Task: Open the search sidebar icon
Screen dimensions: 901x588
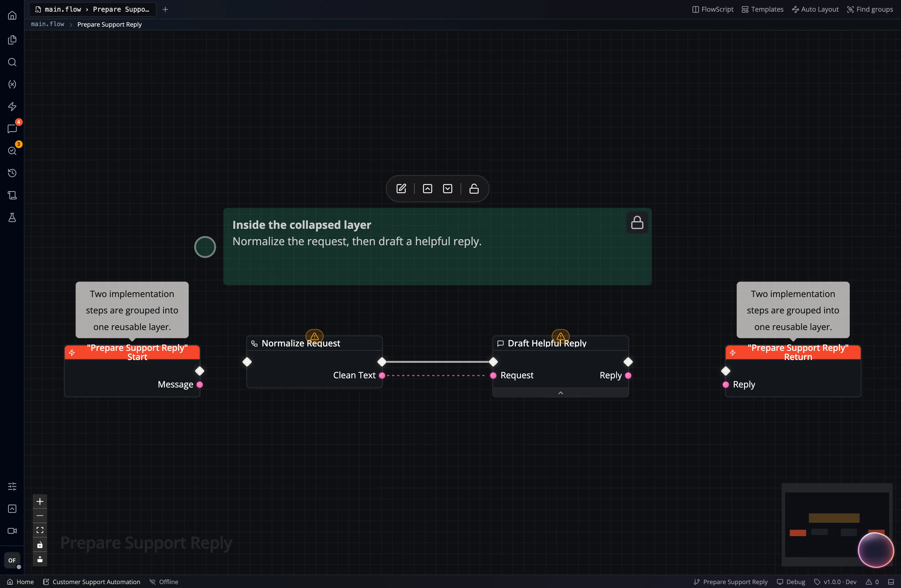Action: click(12, 62)
